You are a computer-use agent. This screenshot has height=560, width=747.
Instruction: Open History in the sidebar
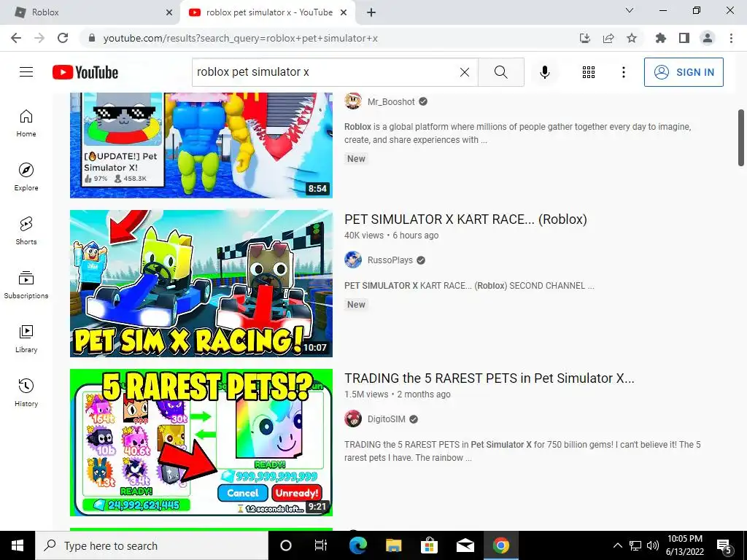point(26,393)
